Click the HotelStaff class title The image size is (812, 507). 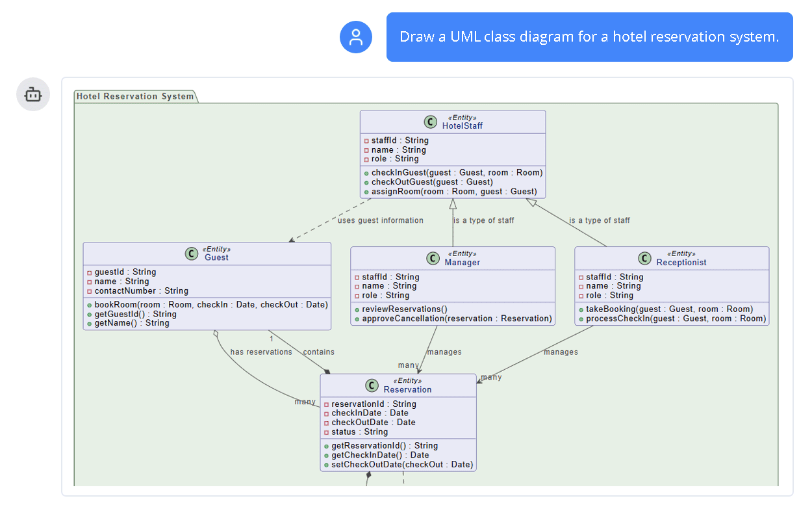(462, 126)
